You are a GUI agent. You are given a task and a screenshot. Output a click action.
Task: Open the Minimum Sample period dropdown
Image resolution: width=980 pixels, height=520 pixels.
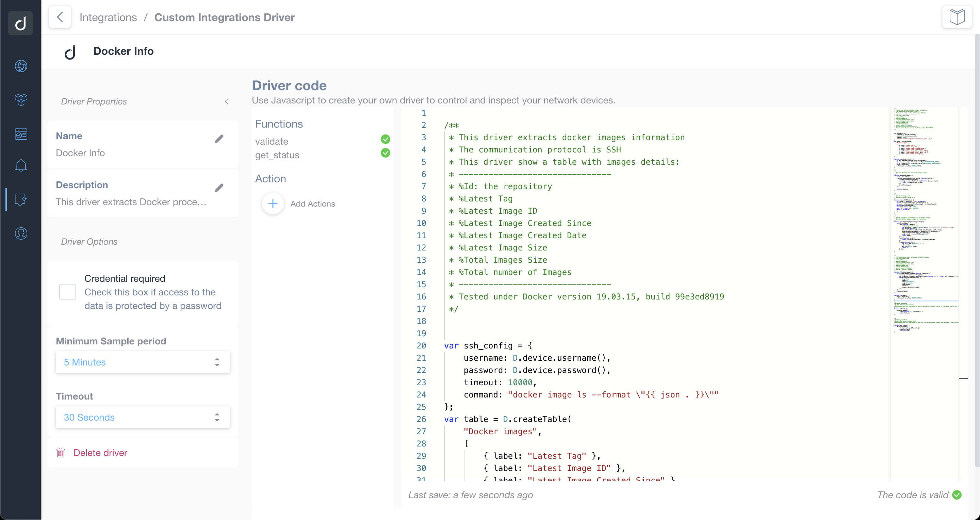(143, 362)
